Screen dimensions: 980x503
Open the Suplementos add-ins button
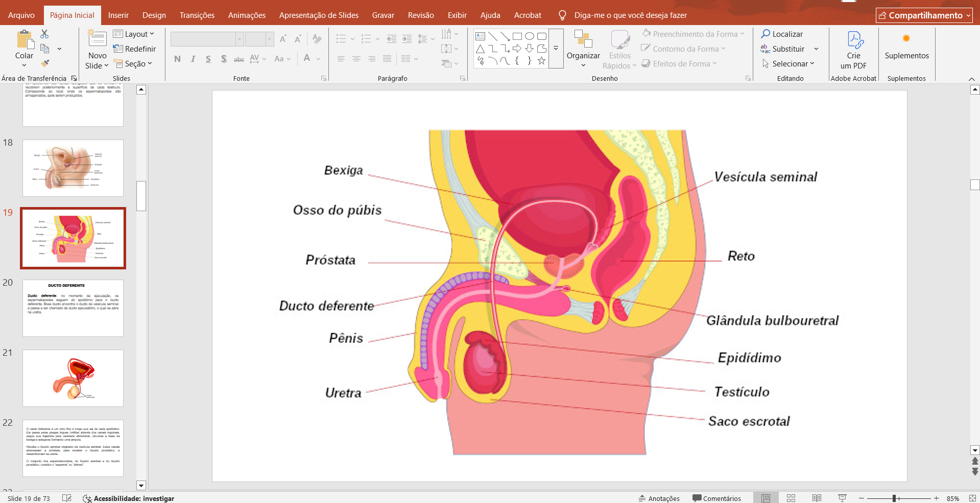(906, 47)
